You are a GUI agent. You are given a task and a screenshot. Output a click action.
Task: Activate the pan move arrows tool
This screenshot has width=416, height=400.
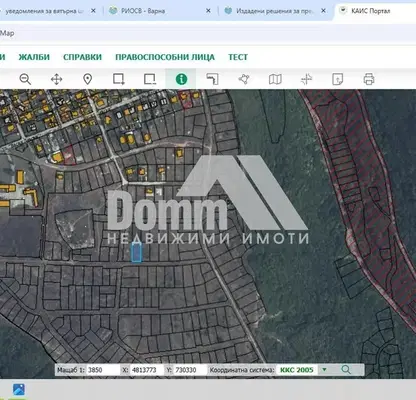[x=56, y=79]
